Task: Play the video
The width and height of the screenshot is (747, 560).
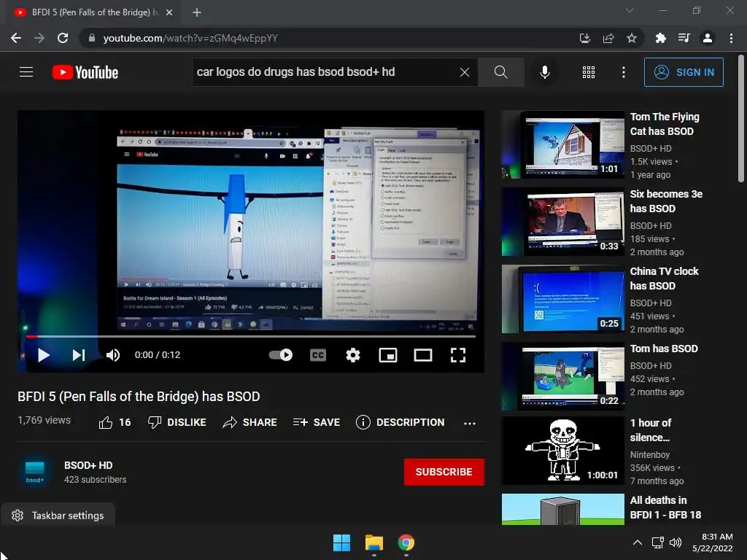Action: click(43, 355)
